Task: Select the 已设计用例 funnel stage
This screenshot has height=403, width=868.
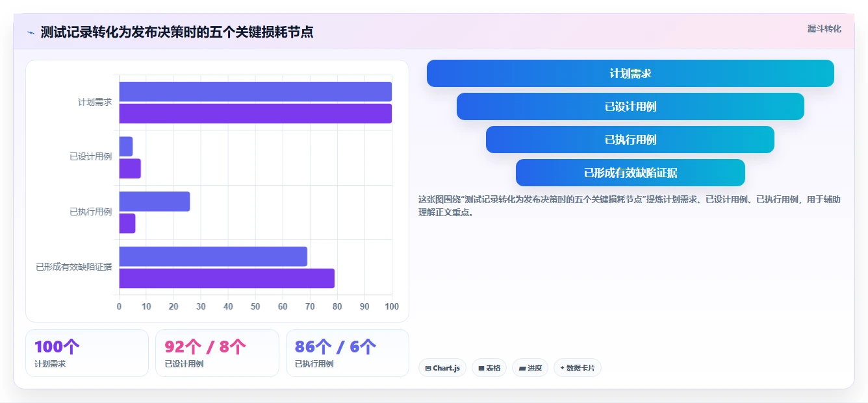Action: (x=630, y=106)
